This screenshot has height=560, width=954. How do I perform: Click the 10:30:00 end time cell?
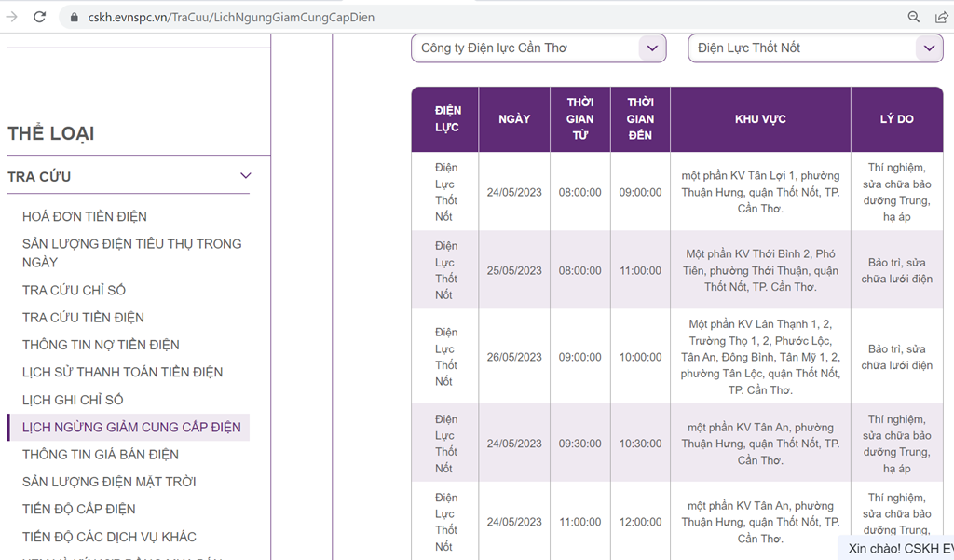(x=641, y=444)
